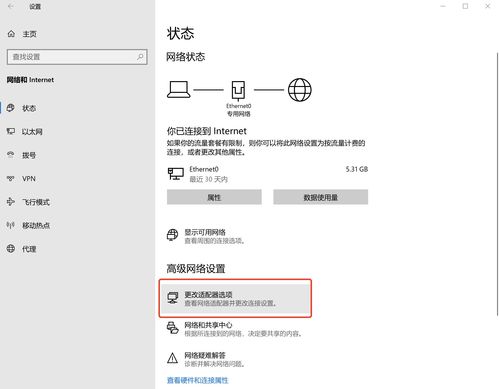This screenshot has width=499, height=389.
Task: Click the 数据使用量 button
Action: click(321, 197)
